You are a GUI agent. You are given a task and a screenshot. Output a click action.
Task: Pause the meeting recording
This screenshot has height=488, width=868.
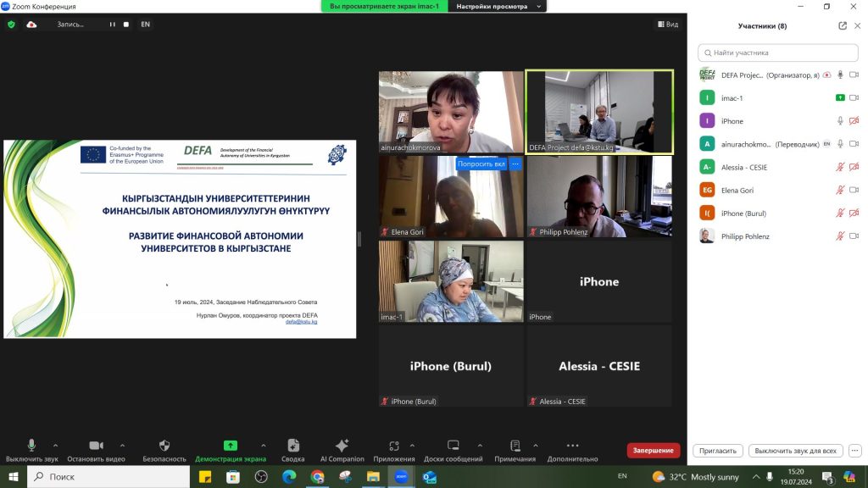(x=112, y=25)
